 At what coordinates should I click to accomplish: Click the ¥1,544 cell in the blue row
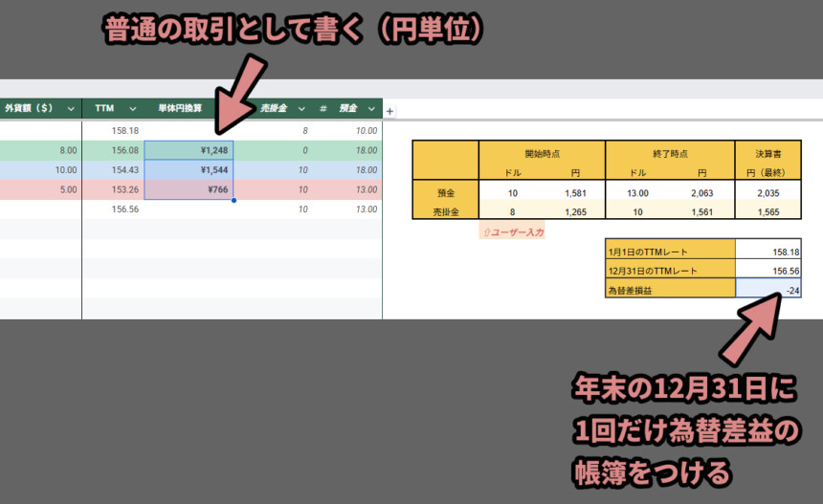tap(189, 169)
